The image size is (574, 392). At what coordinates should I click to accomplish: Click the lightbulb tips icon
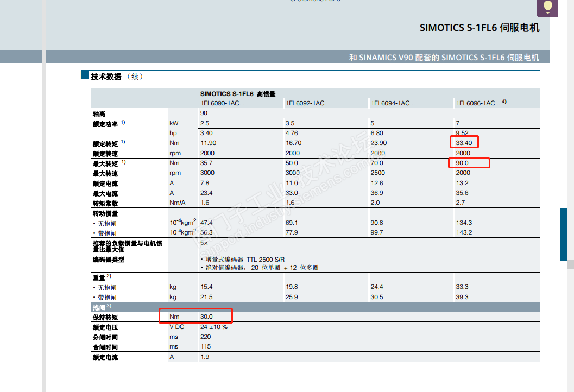pyautogui.click(x=547, y=7)
